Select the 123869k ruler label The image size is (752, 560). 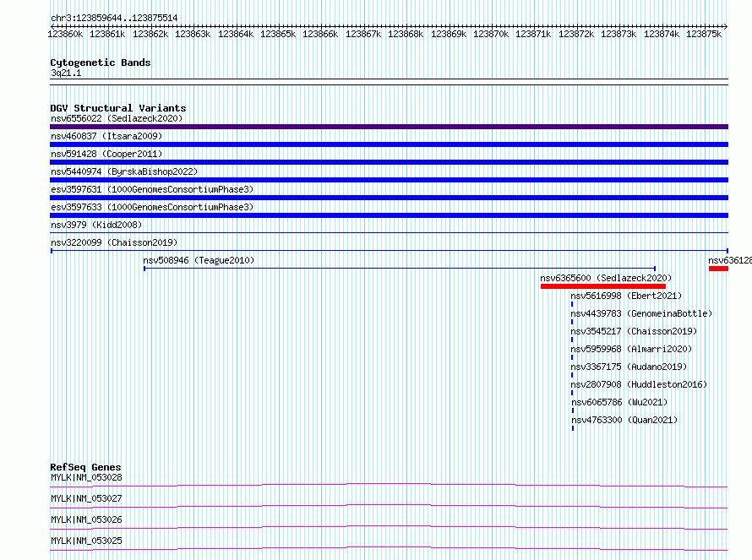point(449,34)
